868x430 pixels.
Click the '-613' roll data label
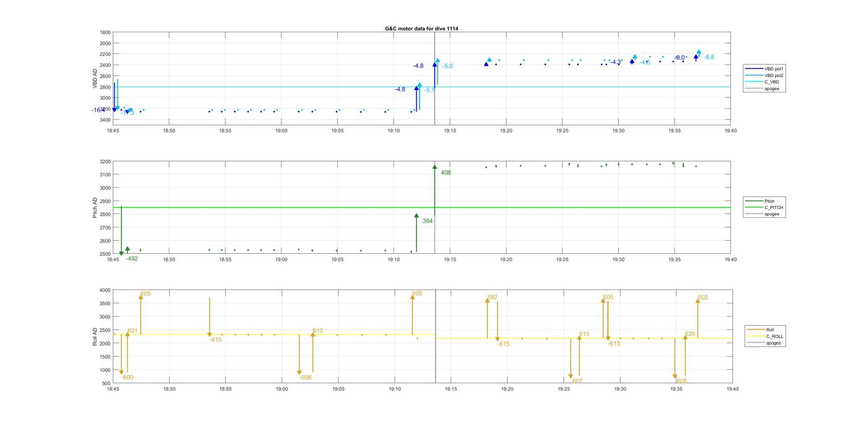[x=614, y=344]
